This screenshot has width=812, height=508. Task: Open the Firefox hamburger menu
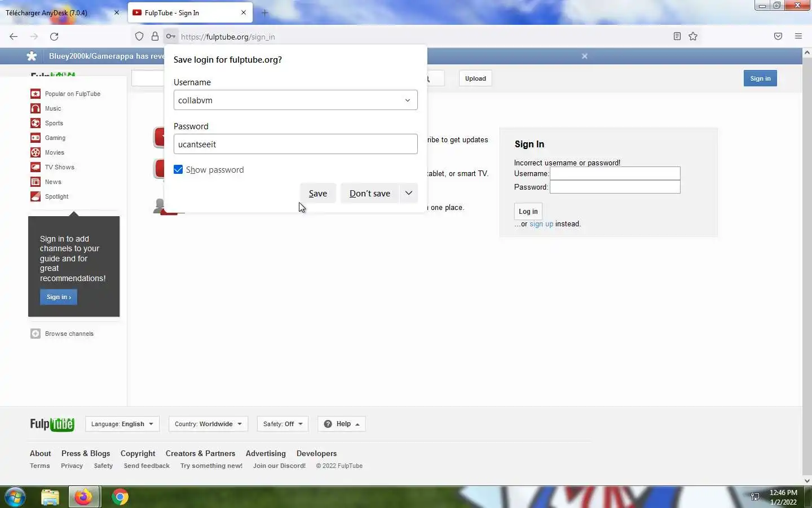[798, 36]
